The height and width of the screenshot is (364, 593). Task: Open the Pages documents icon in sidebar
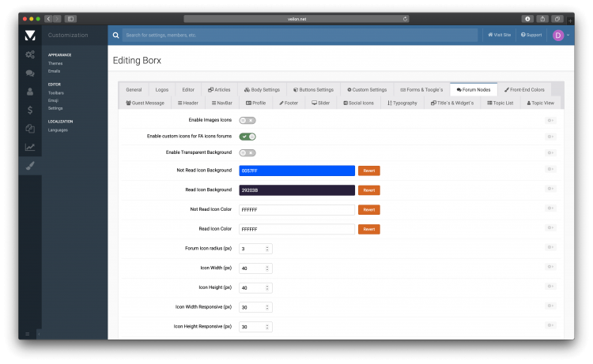[30, 129]
